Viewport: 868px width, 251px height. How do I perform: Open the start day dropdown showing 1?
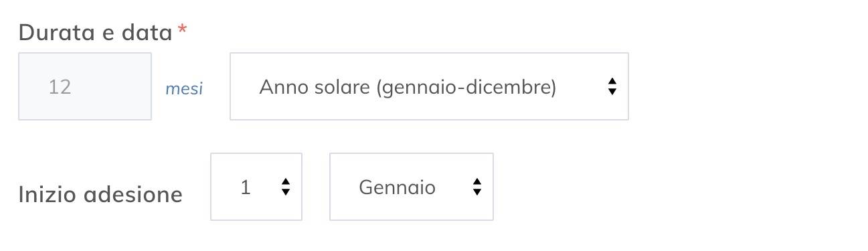pyautogui.click(x=256, y=187)
